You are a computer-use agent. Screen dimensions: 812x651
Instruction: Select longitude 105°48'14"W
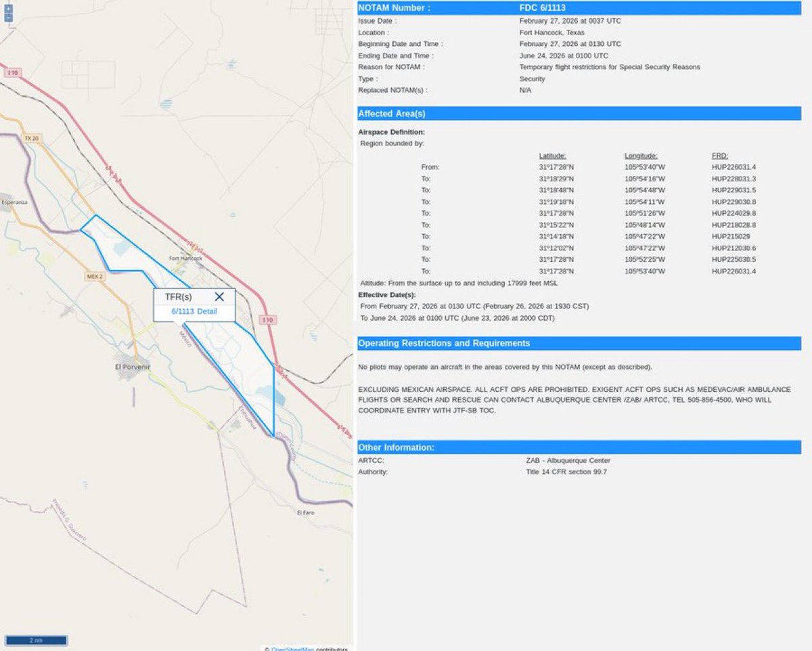pos(645,225)
